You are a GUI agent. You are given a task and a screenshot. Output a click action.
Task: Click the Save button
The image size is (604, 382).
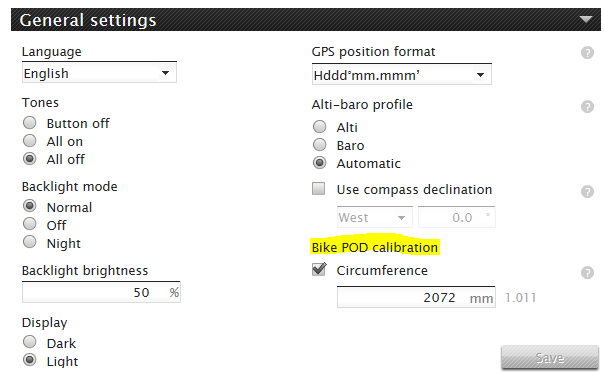coord(550,357)
